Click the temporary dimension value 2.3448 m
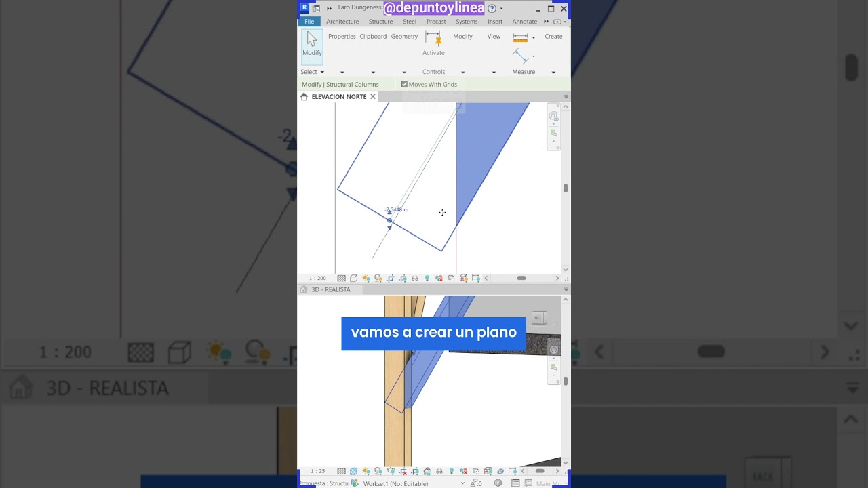Viewport: 868px width, 488px height. [397, 209]
